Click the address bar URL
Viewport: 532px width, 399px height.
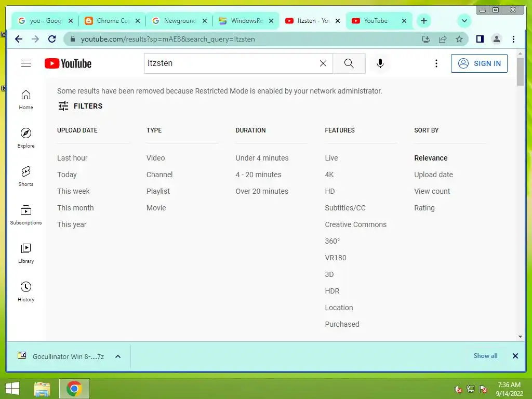pos(168,39)
